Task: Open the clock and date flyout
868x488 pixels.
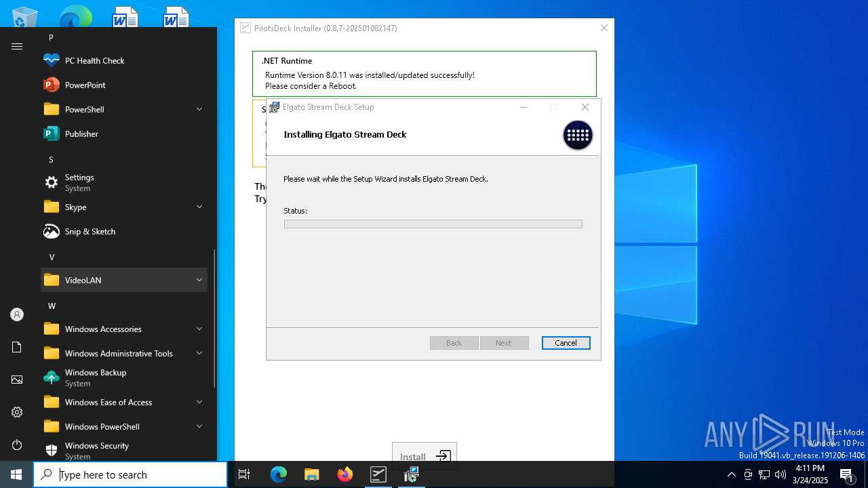Action: tap(810, 474)
